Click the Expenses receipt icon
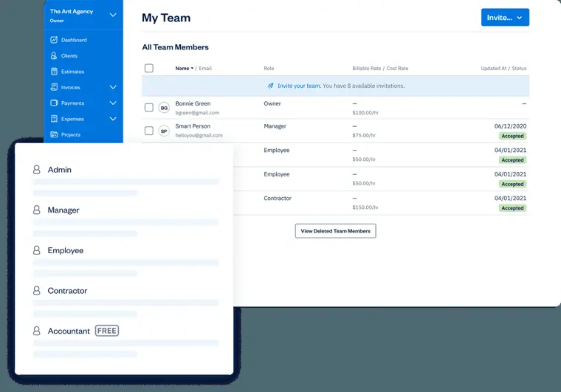Viewport: 561px width, 392px height. pos(54,118)
